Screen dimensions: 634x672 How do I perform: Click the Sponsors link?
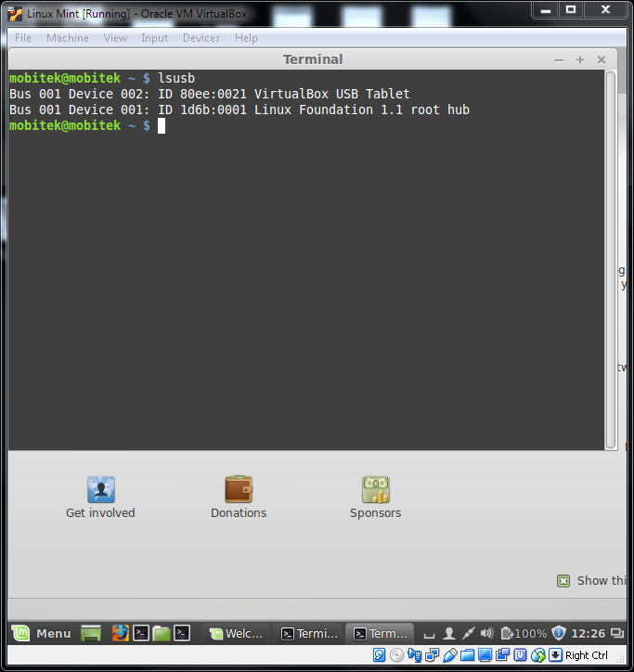click(x=375, y=512)
